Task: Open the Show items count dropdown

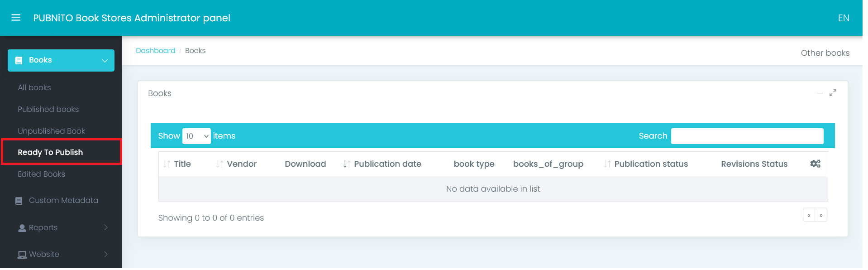Action: click(x=196, y=136)
